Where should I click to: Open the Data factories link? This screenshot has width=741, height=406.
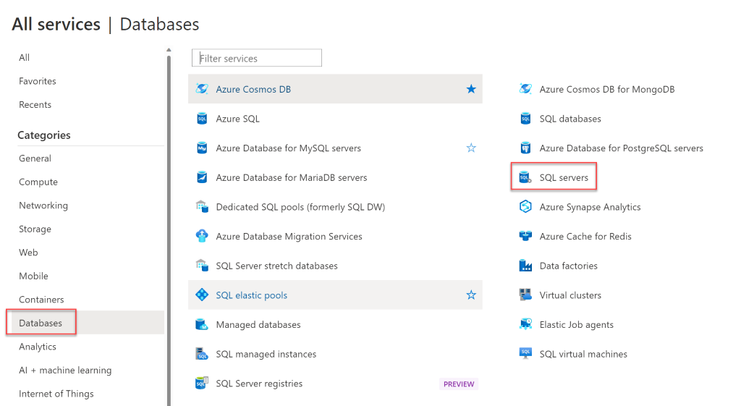(x=569, y=266)
